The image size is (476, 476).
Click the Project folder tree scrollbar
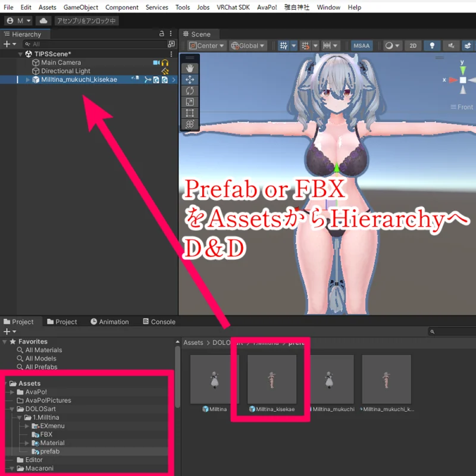(177, 377)
